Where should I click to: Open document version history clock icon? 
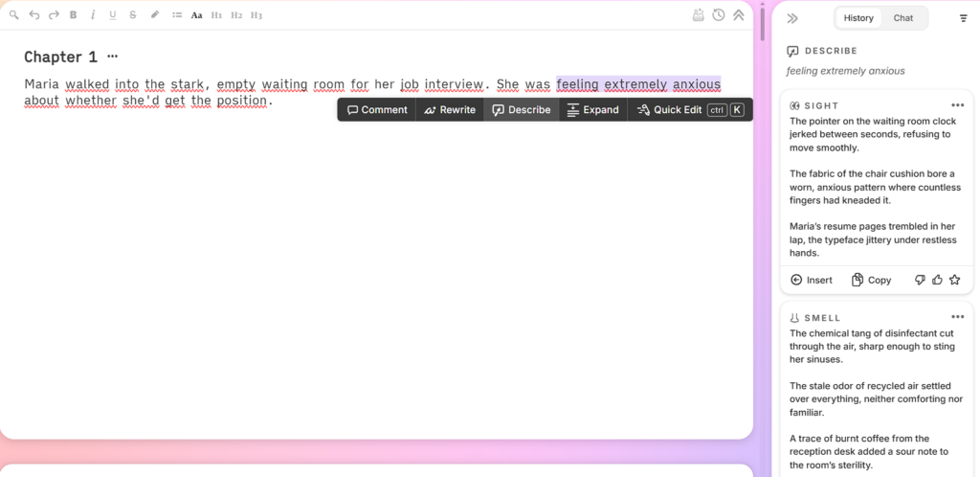pos(719,15)
